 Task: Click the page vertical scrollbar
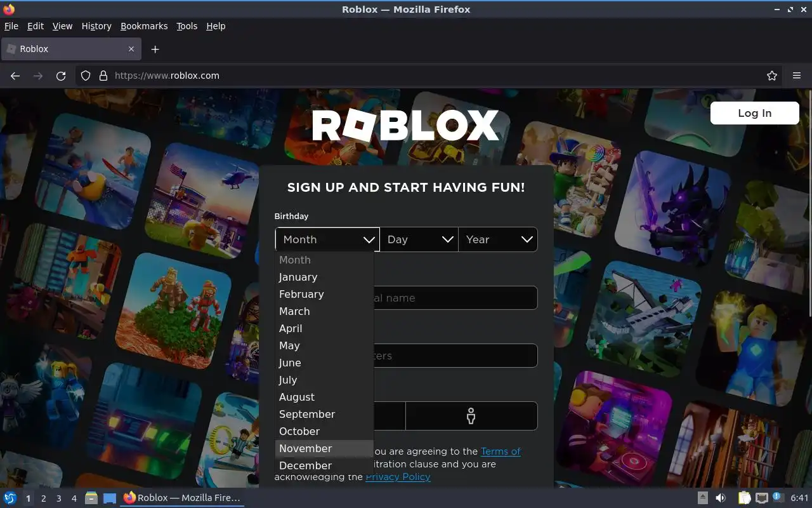pyautogui.click(x=809, y=203)
